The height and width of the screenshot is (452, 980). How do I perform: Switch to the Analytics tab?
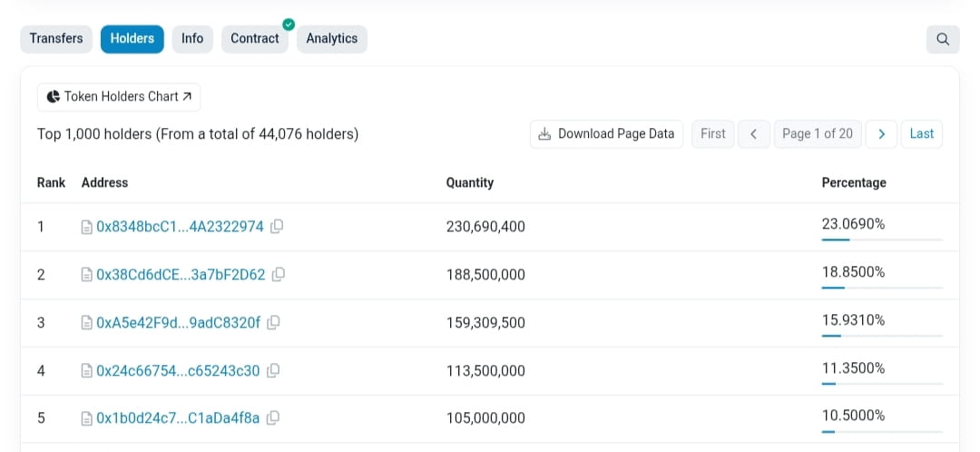point(332,39)
